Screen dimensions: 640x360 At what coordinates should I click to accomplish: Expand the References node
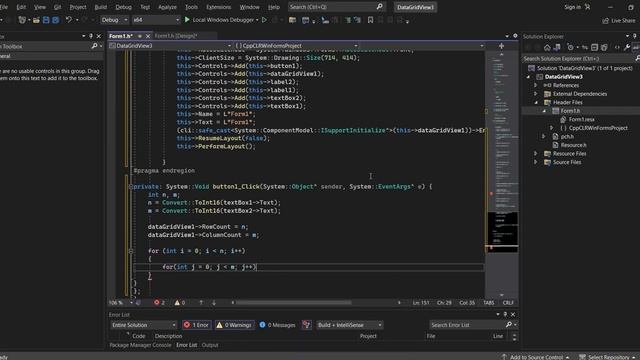536,85
